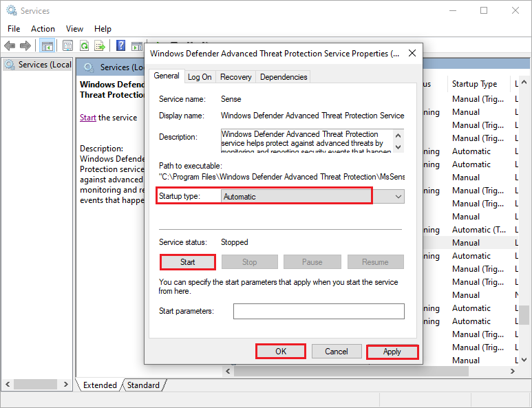Click the services list vertical scrollbar down arrow
Viewport: 532px width, 408px height.
(x=524, y=360)
